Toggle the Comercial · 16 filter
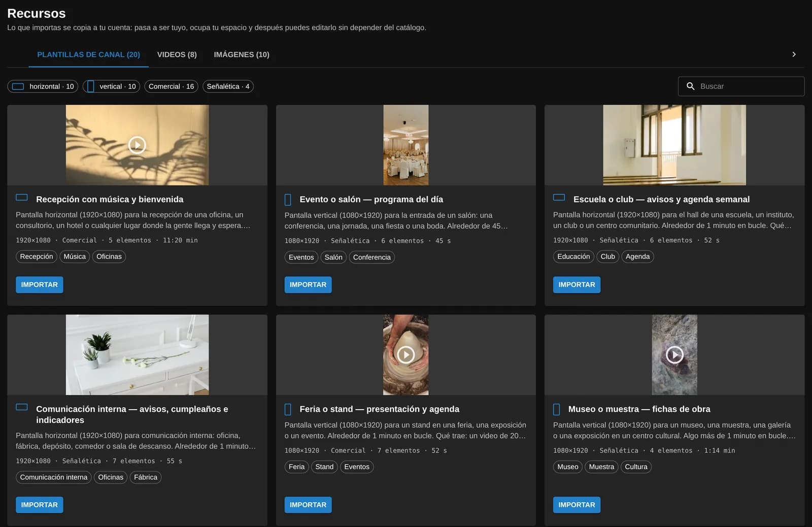This screenshot has height=527, width=812. 171,86
